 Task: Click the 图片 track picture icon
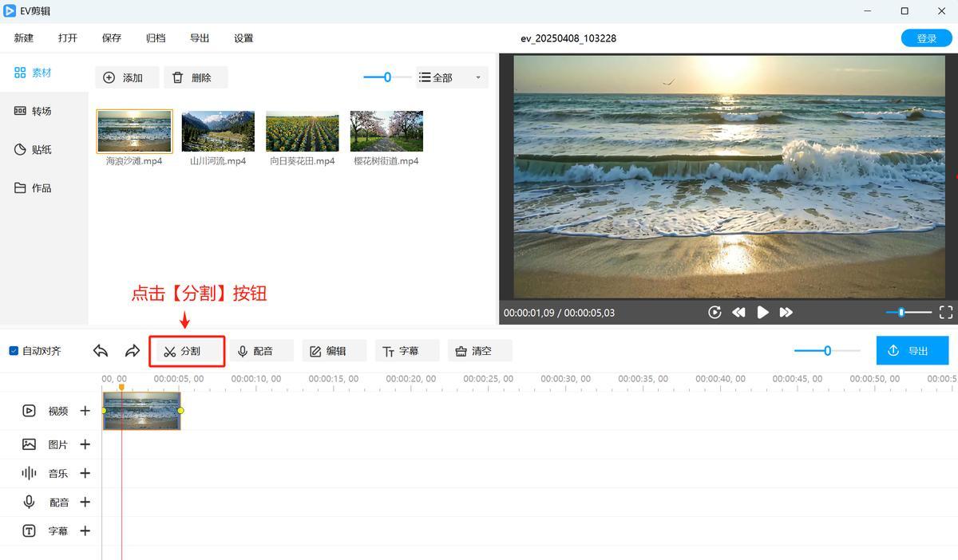[x=29, y=444]
